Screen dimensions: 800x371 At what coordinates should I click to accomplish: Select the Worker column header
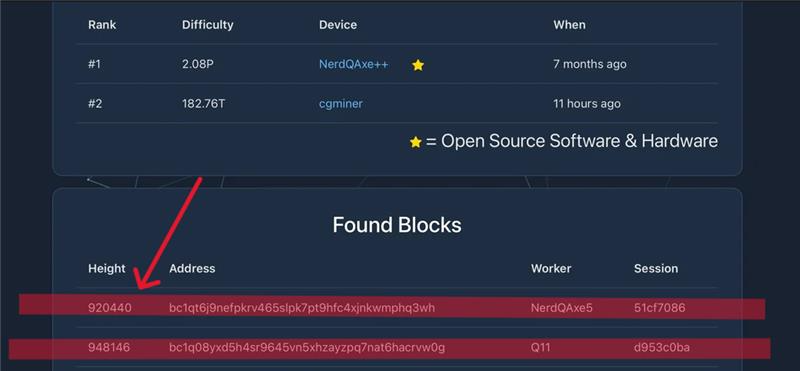pyautogui.click(x=551, y=268)
